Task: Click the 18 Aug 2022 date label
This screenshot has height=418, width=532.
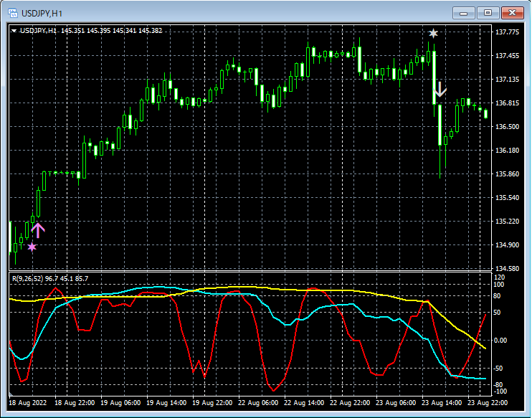Action: pyautogui.click(x=29, y=403)
